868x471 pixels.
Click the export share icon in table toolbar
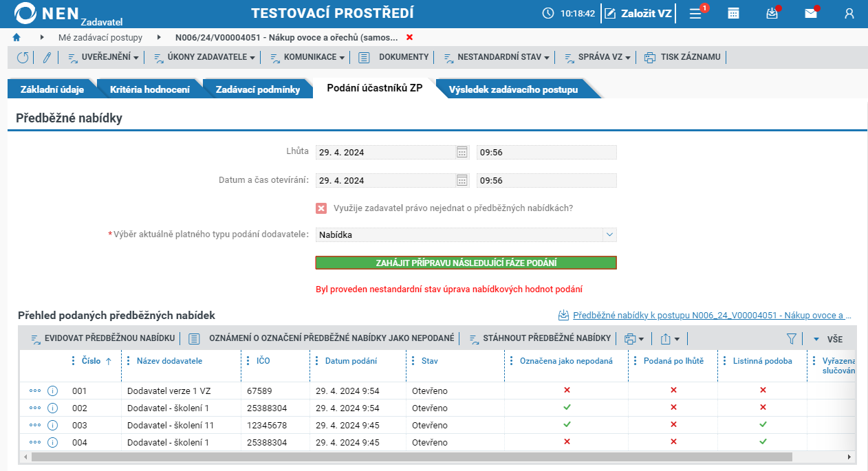click(666, 339)
